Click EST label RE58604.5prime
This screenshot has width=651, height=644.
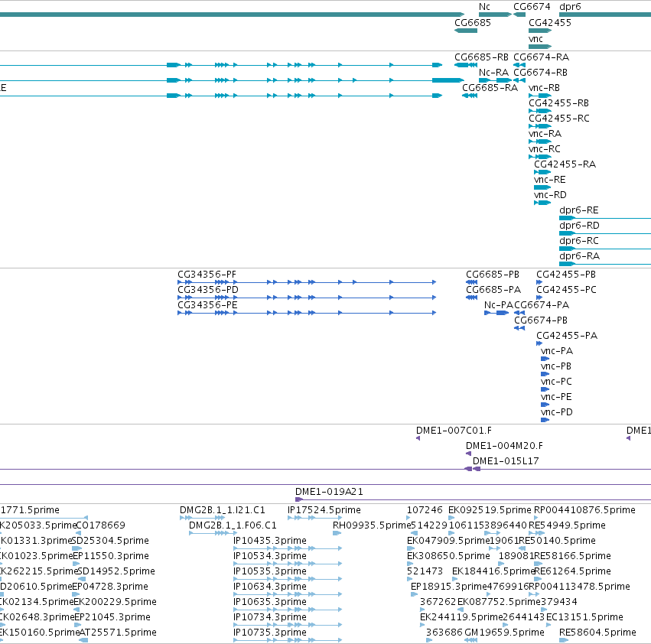(598, 633)
